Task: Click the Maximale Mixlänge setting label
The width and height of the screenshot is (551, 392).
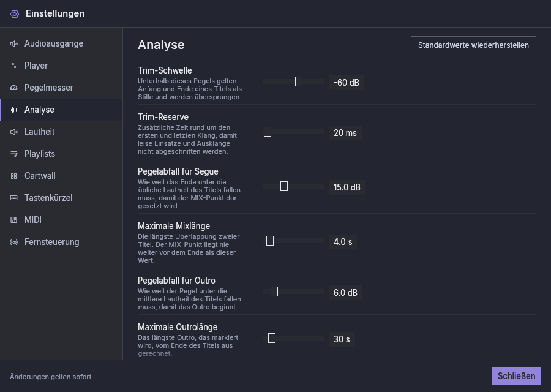Action: [174, 226]
